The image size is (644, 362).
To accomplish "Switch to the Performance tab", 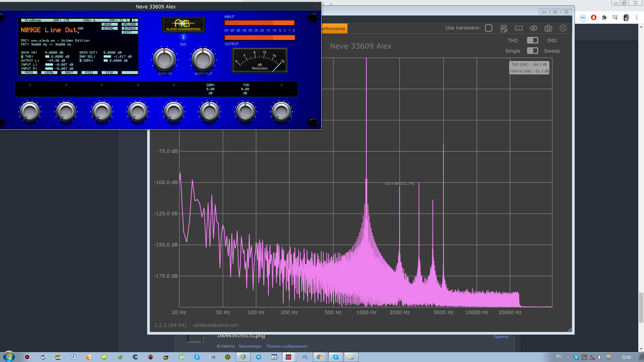I will coord(334,28).
